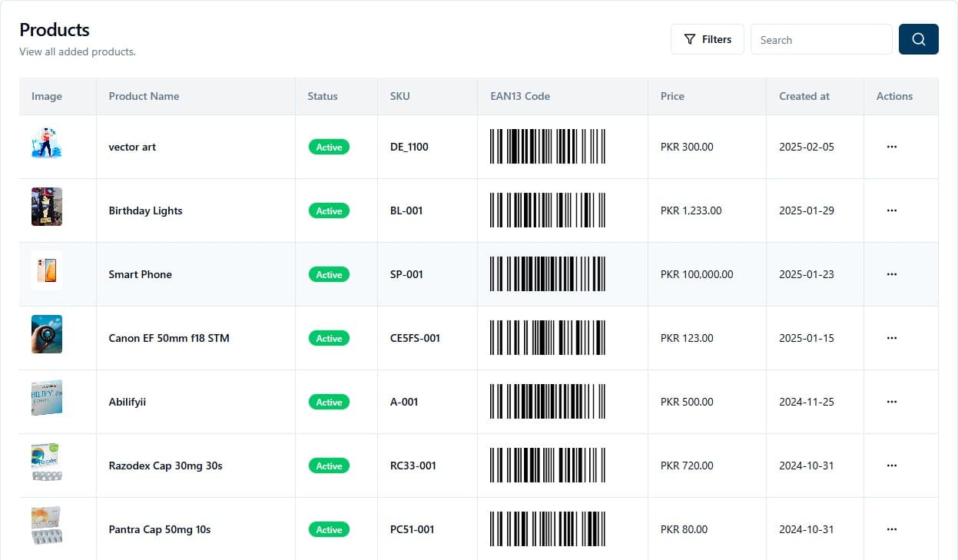Open actions menu for Razodex Cap
The width and height of the screenshot is (958, 560).
click(x=891, y=466)
